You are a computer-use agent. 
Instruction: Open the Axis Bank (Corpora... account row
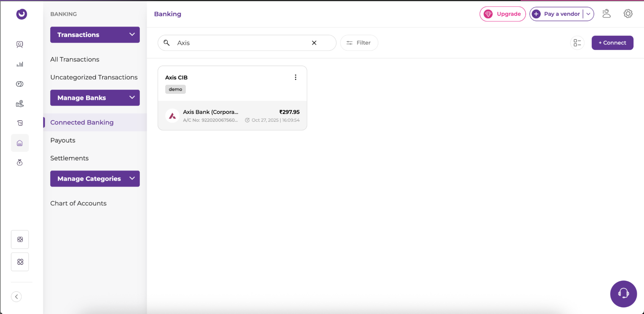pyautogui.click(x=232, y=116)
